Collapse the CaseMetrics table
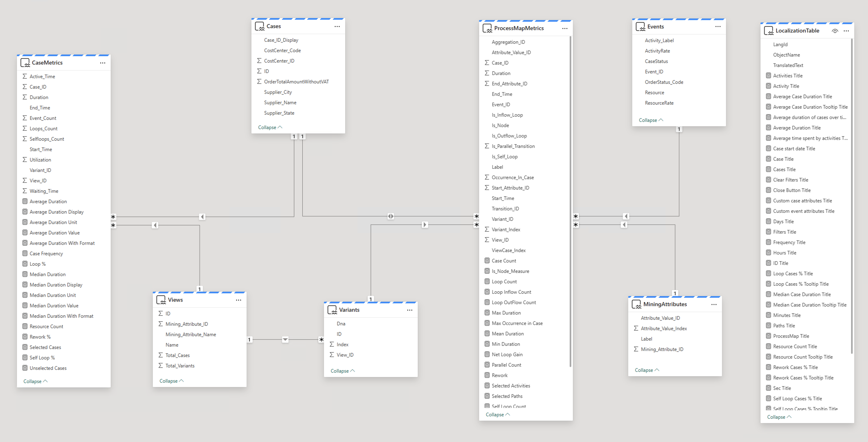The height and width of the screenshot is (442, 868). [35, 381]
